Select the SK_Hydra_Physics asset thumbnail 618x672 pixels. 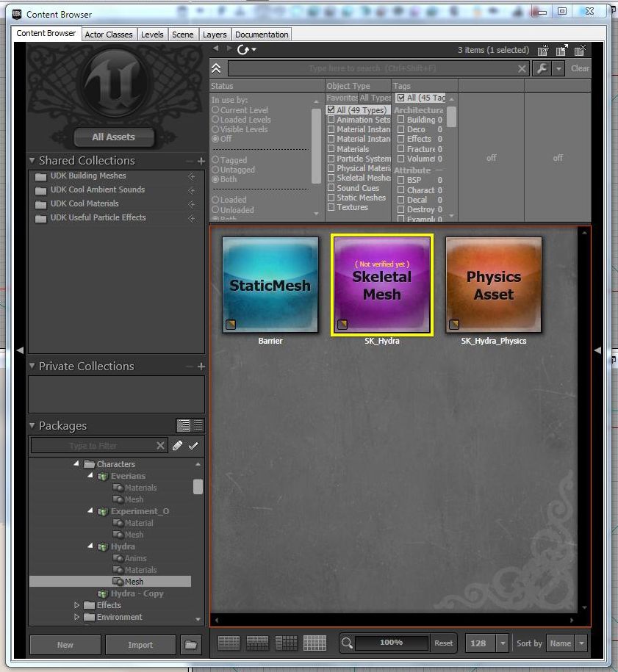point(494,284)
